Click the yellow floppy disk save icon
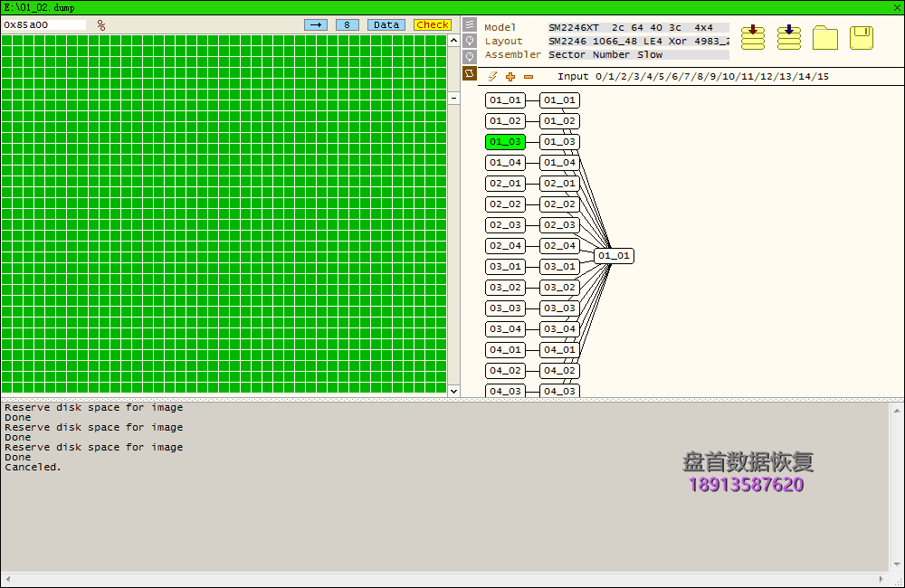This screenshot has height=588, width=905. (862, 37)
